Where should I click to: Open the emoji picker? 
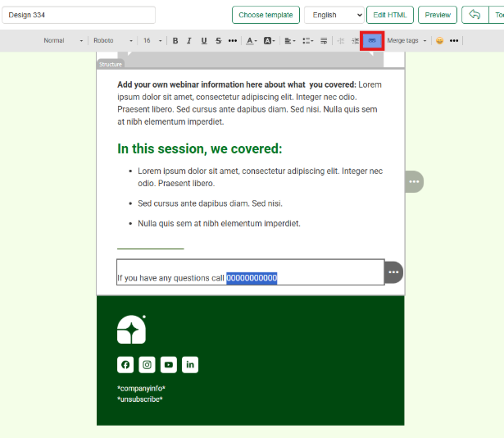[x=439, y=40]
